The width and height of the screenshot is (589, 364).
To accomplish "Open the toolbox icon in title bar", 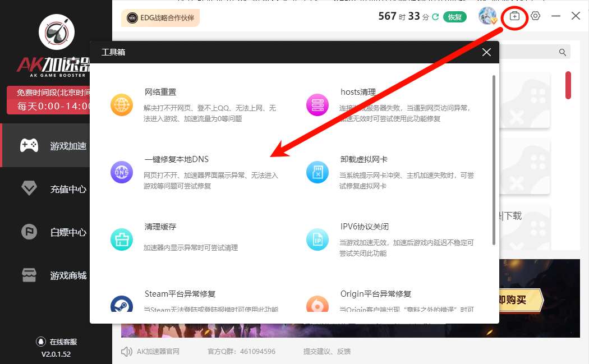I will (x=514, y=16).
